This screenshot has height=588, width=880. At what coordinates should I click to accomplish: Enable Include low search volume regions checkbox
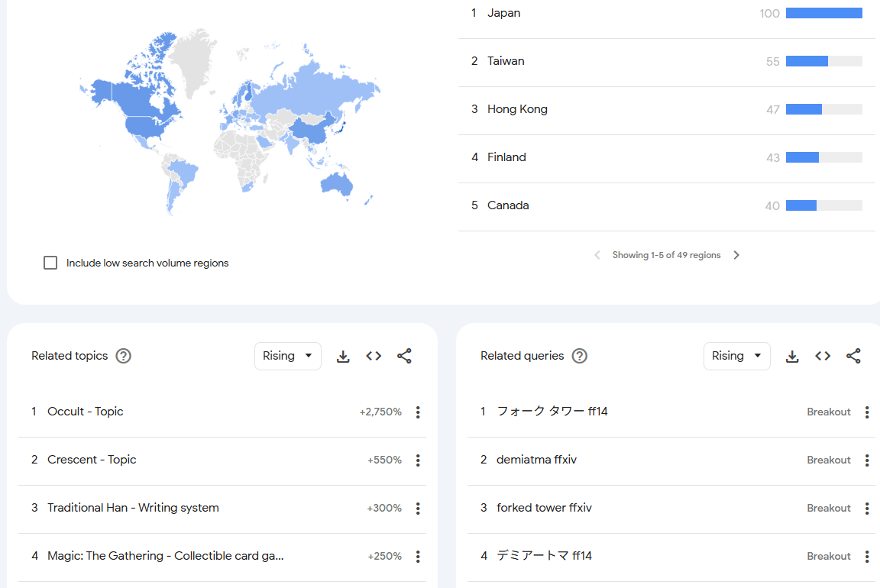pyautogui.click(x=50, y=263)
